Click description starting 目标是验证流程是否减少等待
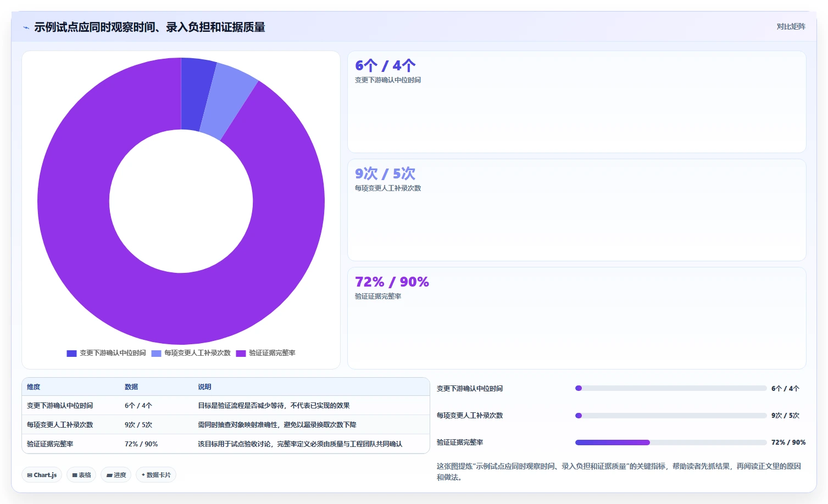 pyautogui.click(x=274, y=406)
